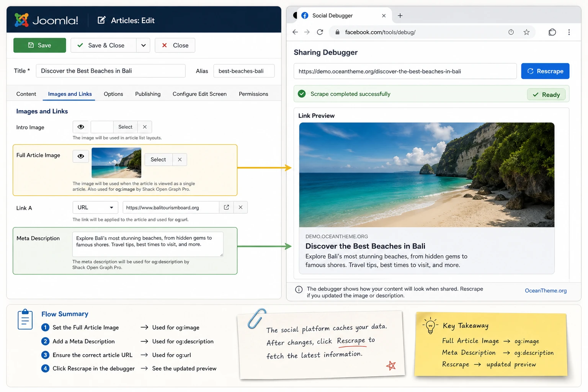Click the Link Preview beach image

click(427, 175)
